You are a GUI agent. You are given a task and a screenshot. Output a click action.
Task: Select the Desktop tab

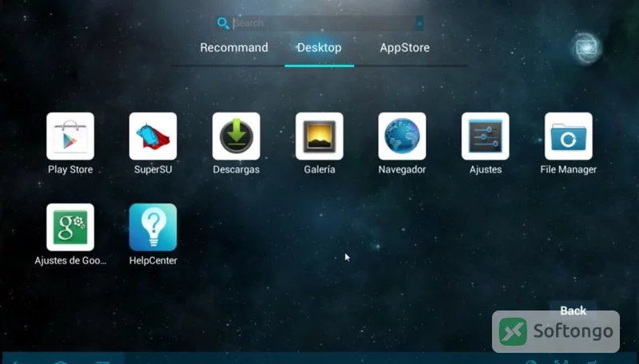tap(319, 48)
